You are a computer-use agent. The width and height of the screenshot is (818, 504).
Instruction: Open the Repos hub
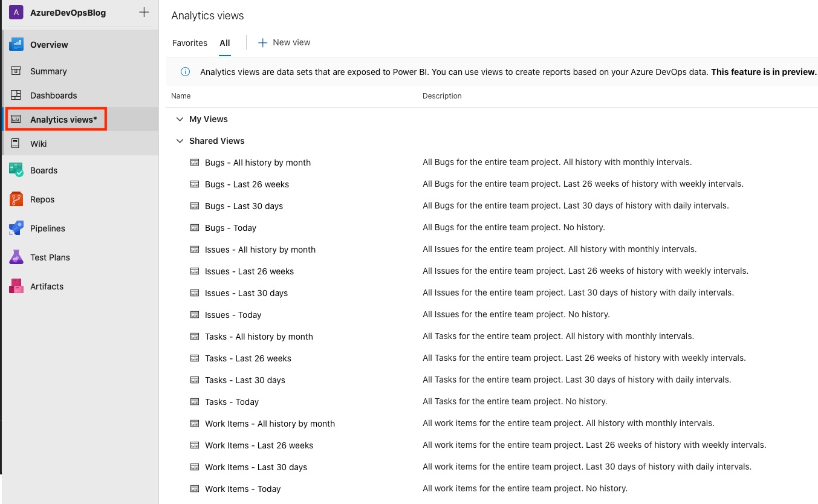coord(42,199)
